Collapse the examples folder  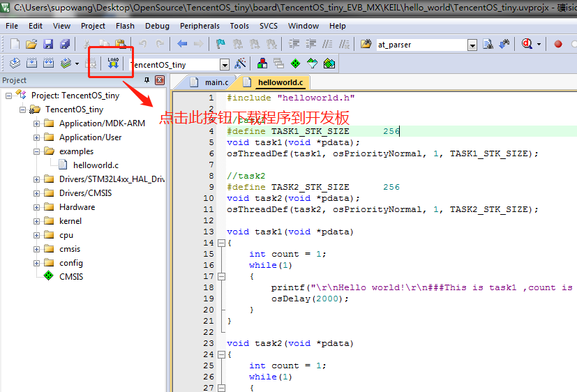[36, 152]
